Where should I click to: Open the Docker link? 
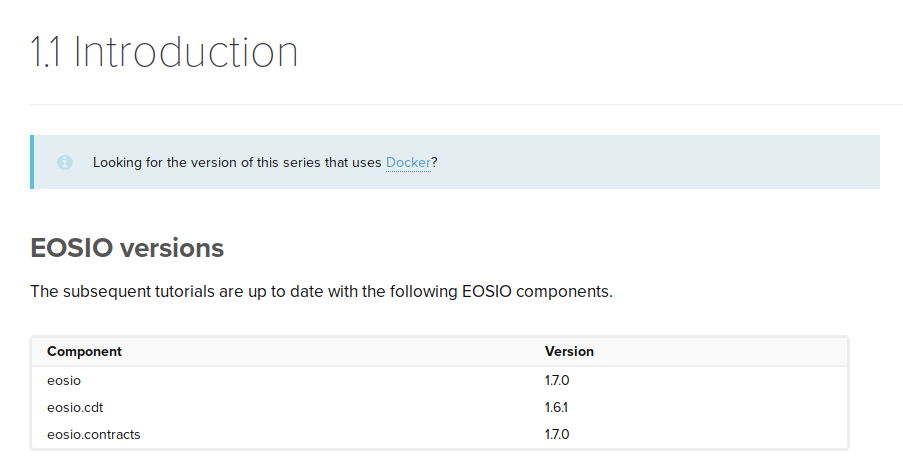pyautogui.click(x=408, y=162)
